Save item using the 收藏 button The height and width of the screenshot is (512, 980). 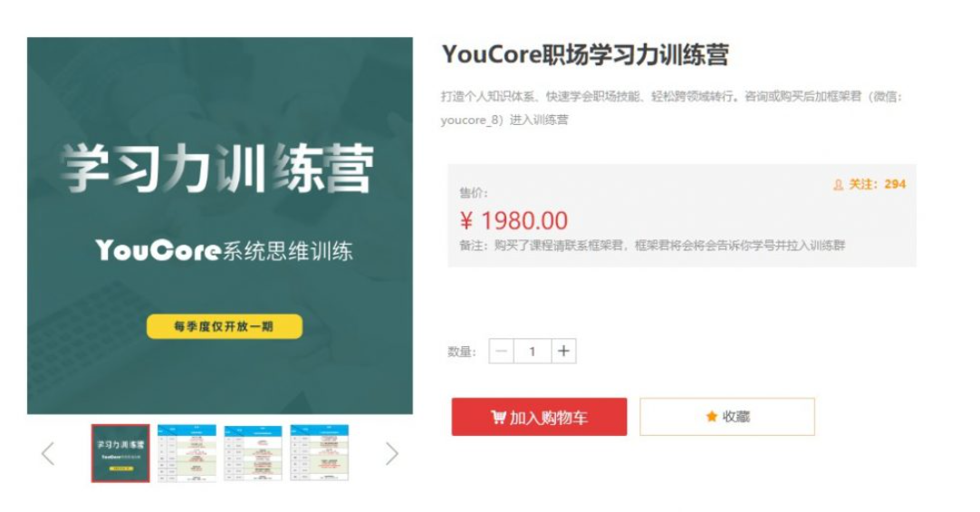click(x=727, y=417)
